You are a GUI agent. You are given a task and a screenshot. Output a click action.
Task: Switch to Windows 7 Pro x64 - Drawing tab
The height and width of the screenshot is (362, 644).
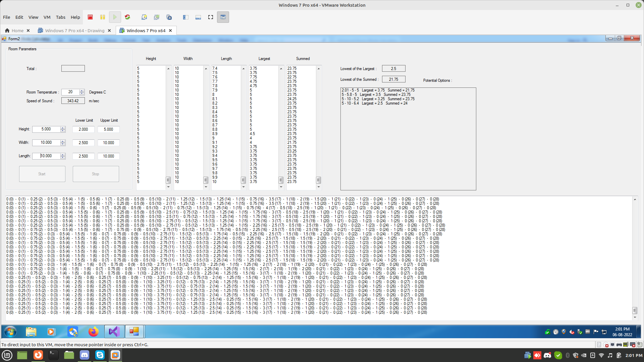pyautogui.click(x=74, y=31)
